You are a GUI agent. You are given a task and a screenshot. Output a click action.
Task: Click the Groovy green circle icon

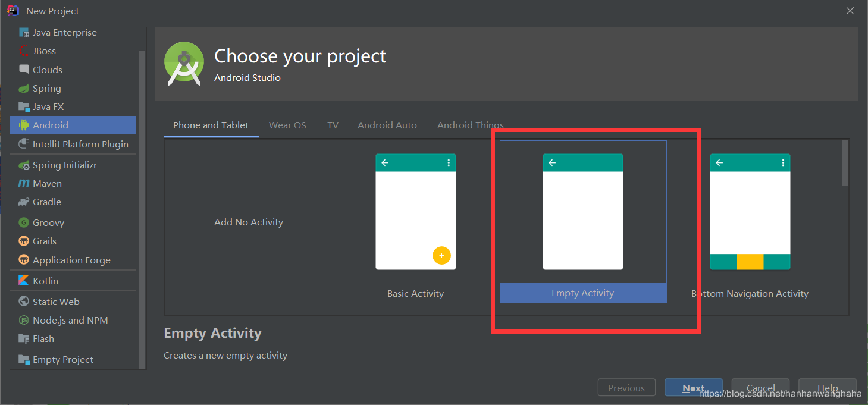(24, 223)
